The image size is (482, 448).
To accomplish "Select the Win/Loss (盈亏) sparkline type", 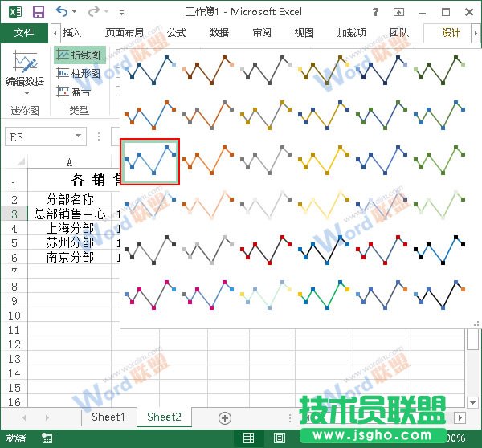I will coord(79,92).
